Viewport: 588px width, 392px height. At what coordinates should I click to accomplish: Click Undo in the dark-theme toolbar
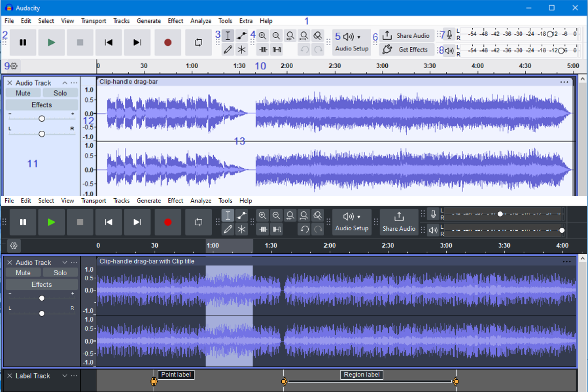tap(304, 230)
